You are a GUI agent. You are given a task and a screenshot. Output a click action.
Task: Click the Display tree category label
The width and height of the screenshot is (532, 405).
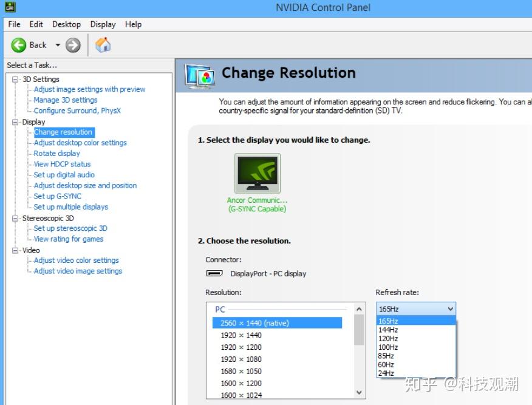pyautogui.click(x=33, y=122)
